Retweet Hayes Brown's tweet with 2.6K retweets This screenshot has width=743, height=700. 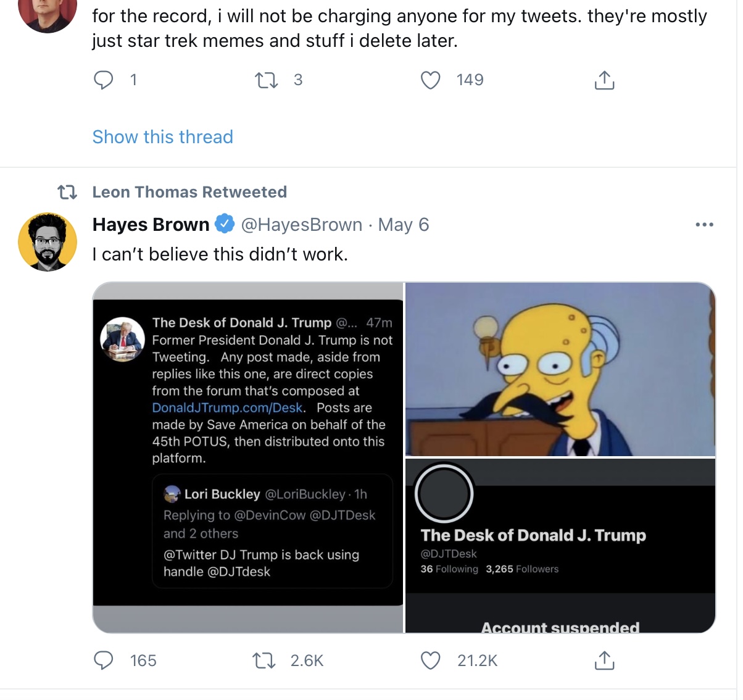(264, 660)
